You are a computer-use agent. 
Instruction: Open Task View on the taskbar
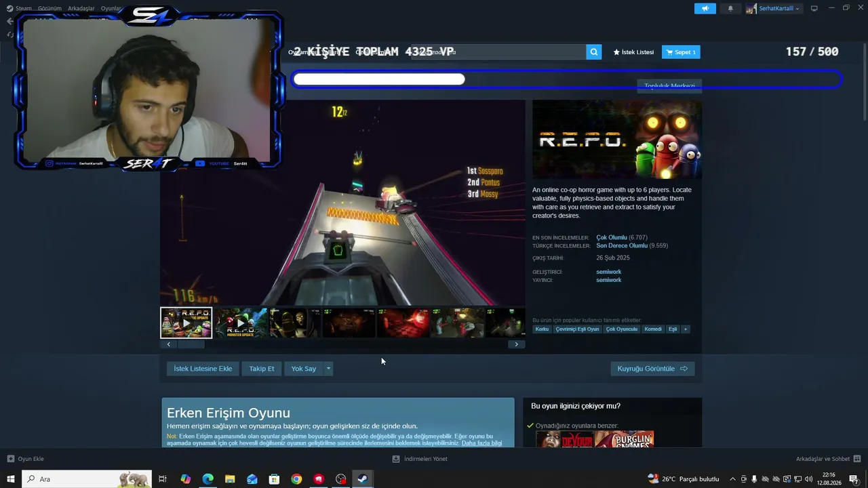point(163,479)
